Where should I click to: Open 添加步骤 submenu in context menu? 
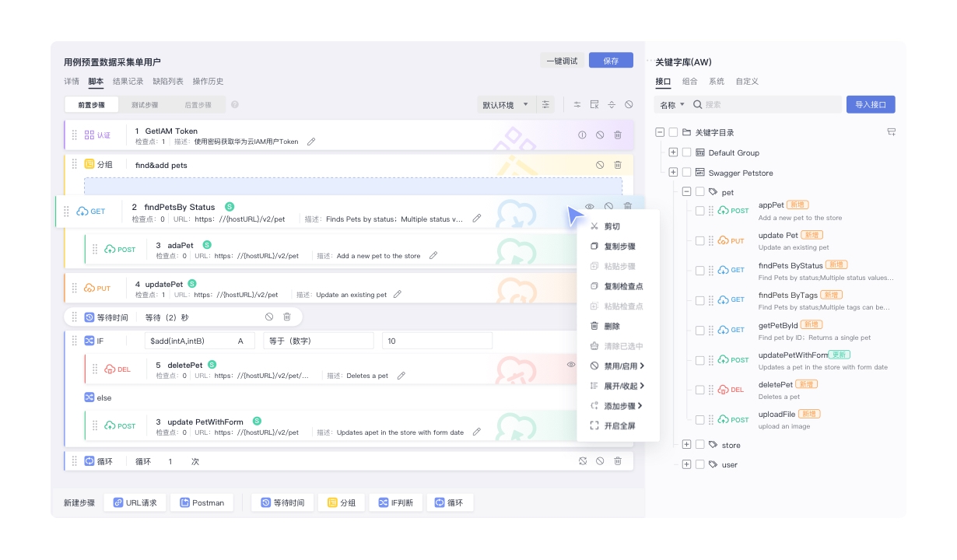tap(619, 406)
